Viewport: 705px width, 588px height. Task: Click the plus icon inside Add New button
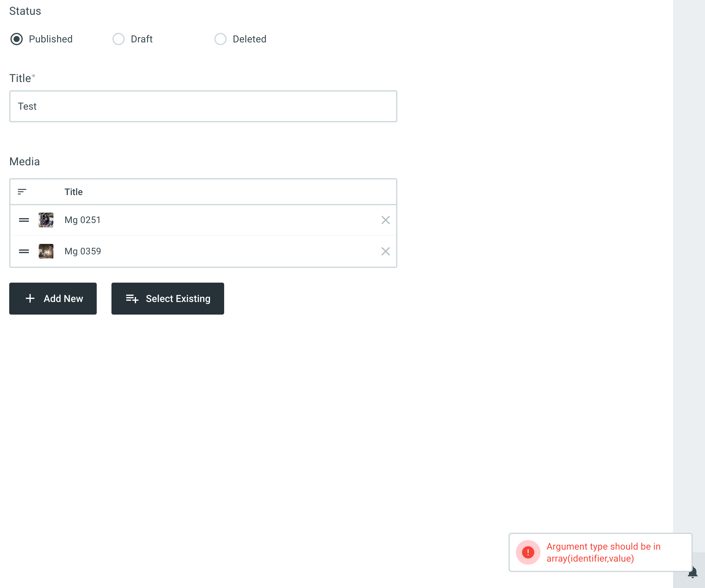point(30,299)
